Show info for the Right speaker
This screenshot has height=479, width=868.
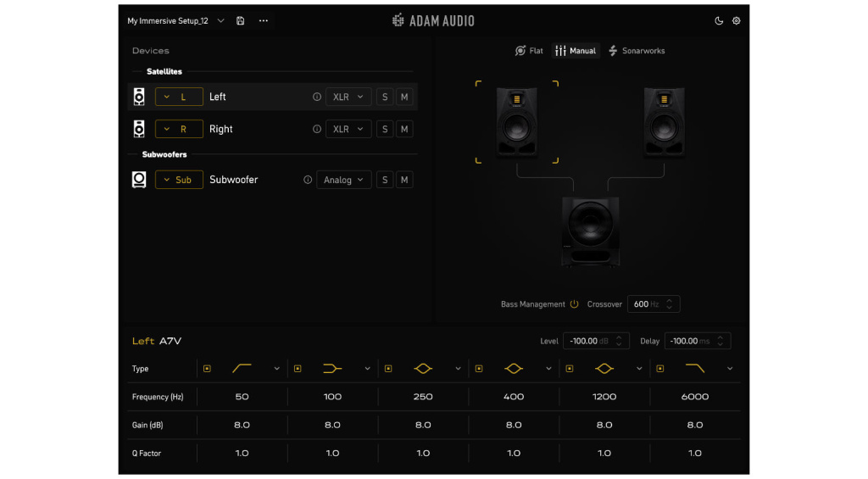pos(317,129)
